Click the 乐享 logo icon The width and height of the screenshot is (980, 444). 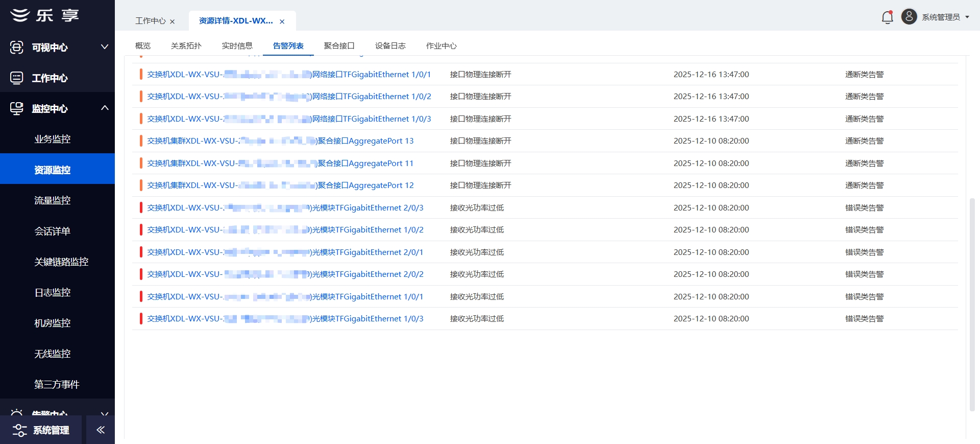20,15
